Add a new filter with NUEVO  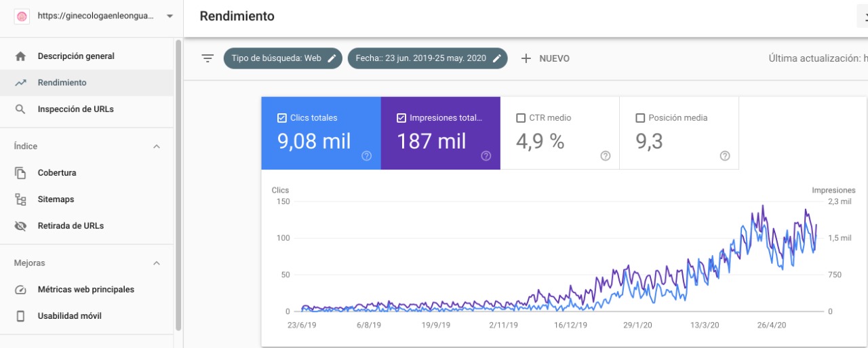click(x=545, y=58)
